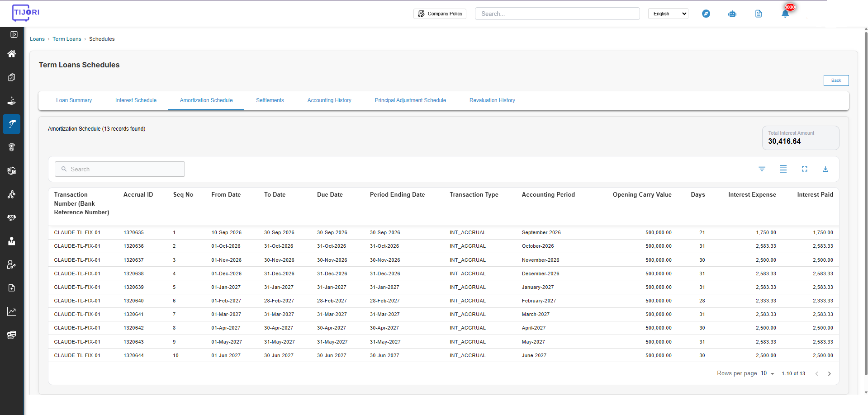Open the user key access icon
The height and width of the screenshot is (415, 868).
point(12,264)
